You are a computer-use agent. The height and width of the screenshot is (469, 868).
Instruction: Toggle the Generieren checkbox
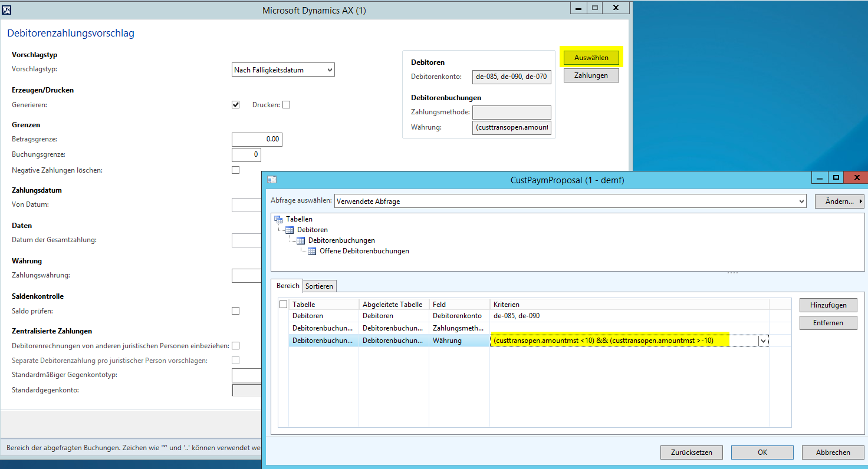pyautogui.click(x=236, y=105)
